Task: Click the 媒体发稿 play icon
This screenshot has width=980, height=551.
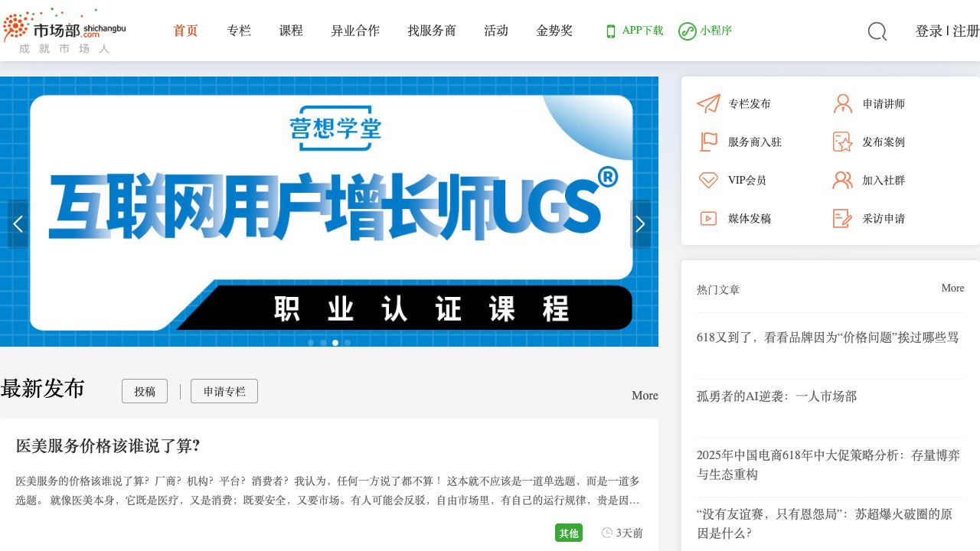Action: coord(708,219)
